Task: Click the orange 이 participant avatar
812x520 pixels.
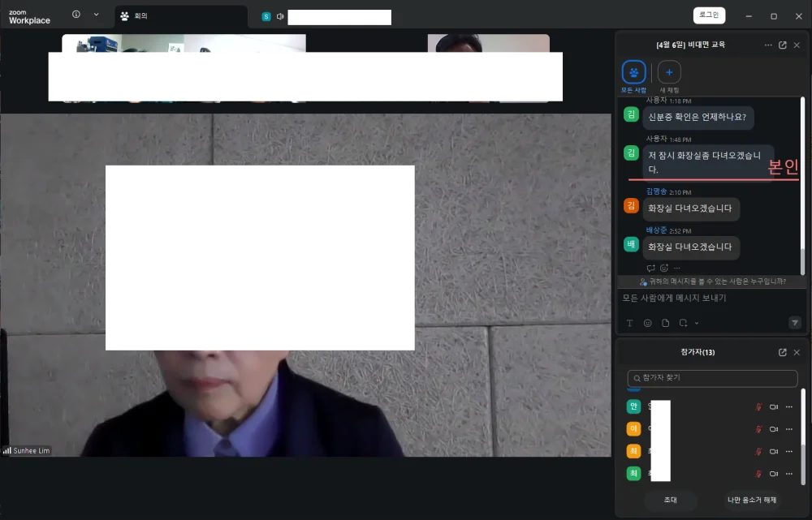Action: pyautogui.click(x=633, y=428)
